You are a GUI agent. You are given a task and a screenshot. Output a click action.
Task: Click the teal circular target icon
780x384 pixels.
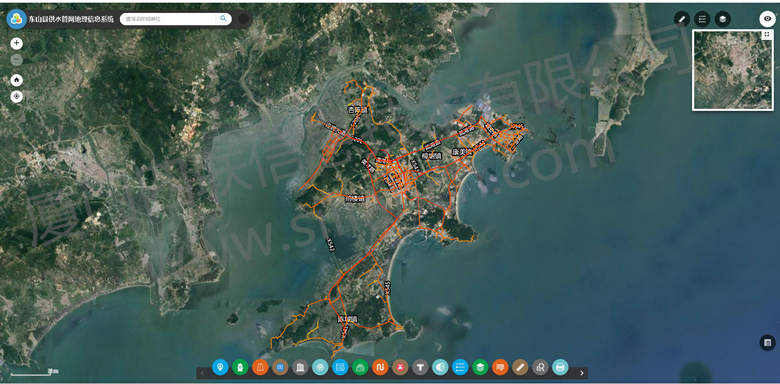[x=320, y=368]
